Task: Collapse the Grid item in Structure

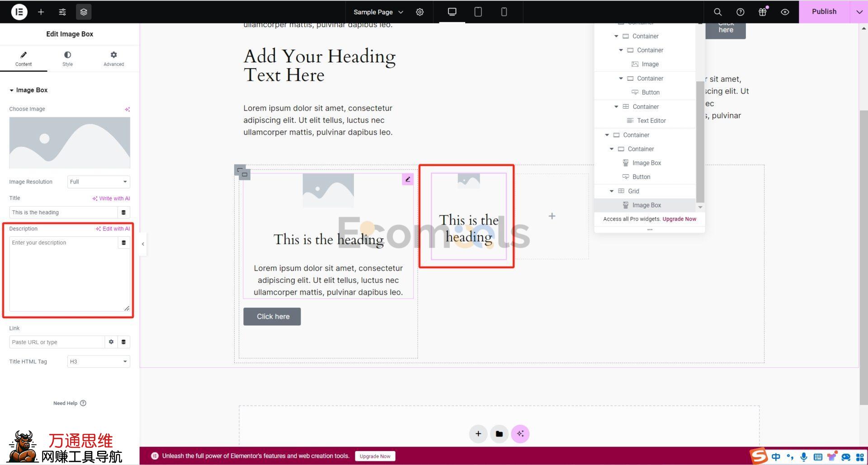Action: pyautogui.click(x=612, y=191)
